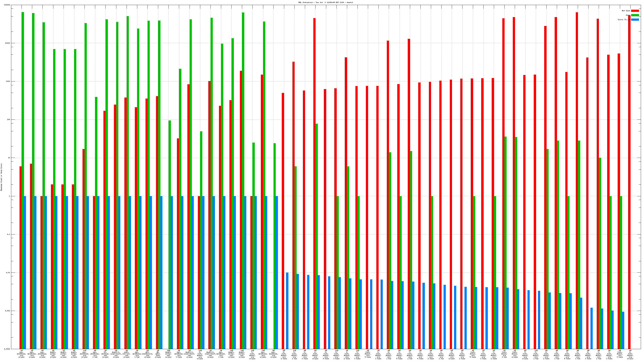Click the dnsbl-3.uceprotect.net axis label
Viewport: 644px width, 362px height.
pyautogui.click(x=189, y=354)
